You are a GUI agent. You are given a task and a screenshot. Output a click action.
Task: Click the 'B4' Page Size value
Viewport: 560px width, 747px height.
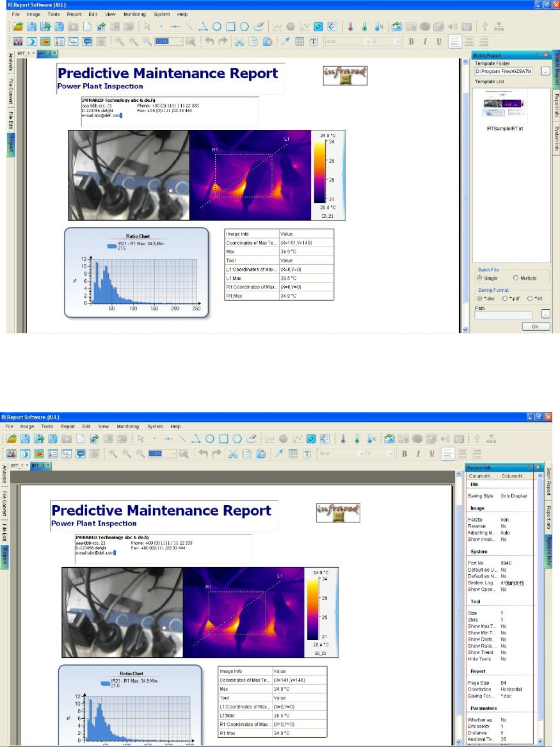pos(503,683)
